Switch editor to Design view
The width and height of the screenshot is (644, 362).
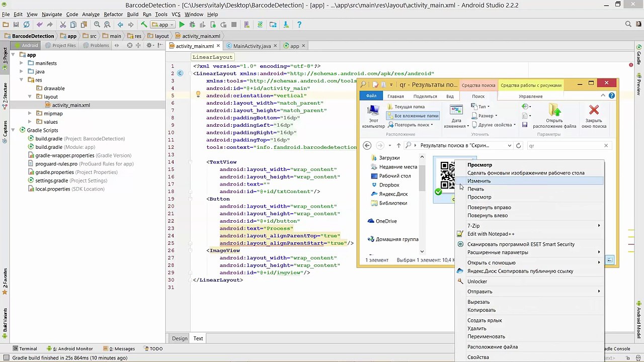coord(179,338)
